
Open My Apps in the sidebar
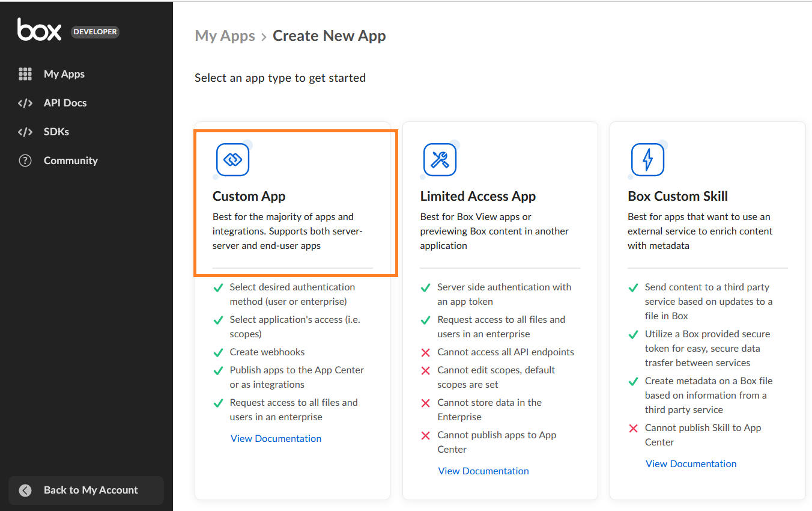pyautogui.click(x=64, y=74)
